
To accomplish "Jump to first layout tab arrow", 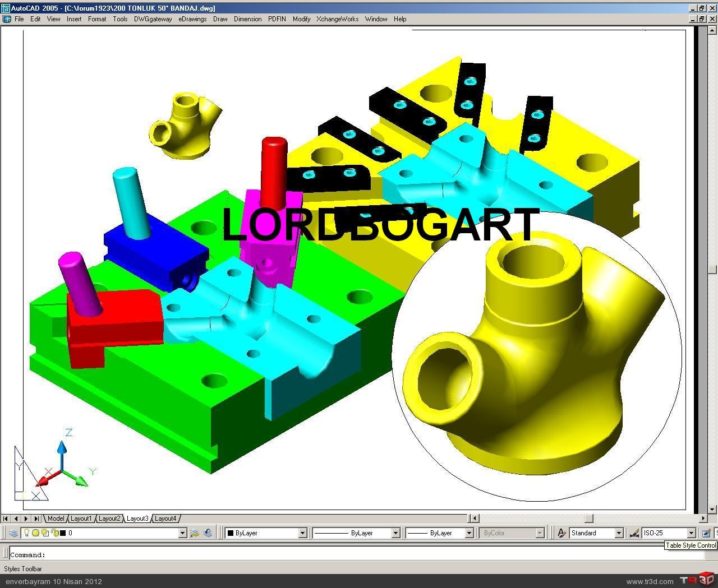I will tap(6, 518).
